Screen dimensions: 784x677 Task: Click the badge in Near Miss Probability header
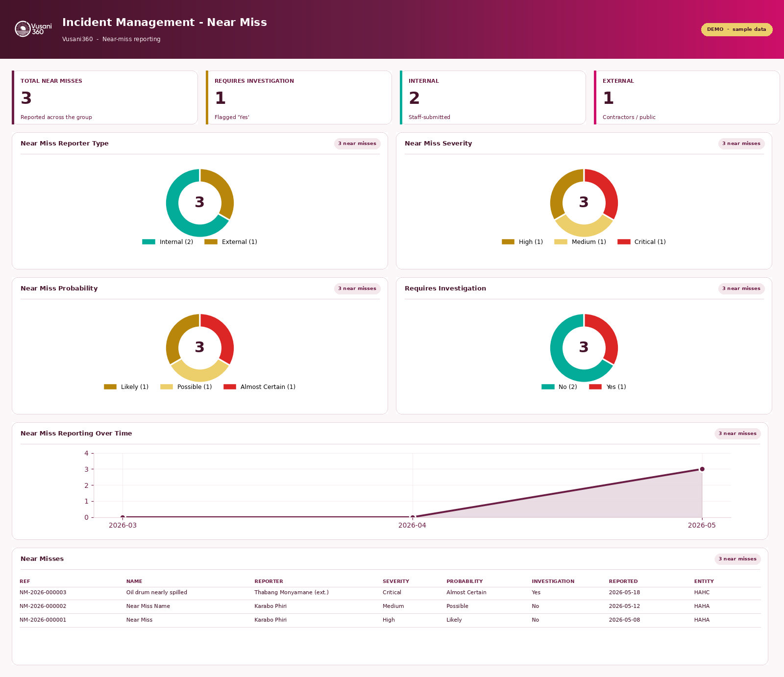tap(357, 289)
